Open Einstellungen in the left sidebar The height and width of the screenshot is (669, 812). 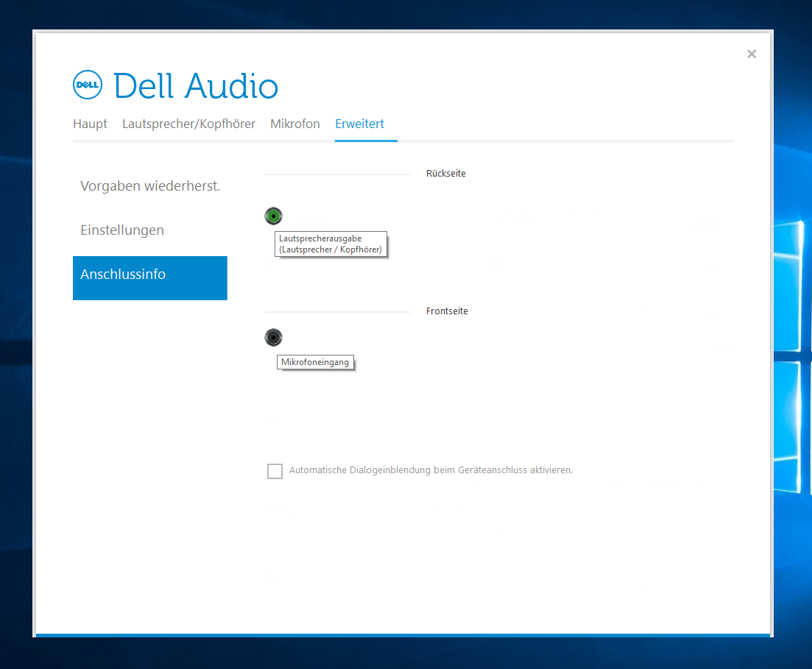(x=122, y=230)
